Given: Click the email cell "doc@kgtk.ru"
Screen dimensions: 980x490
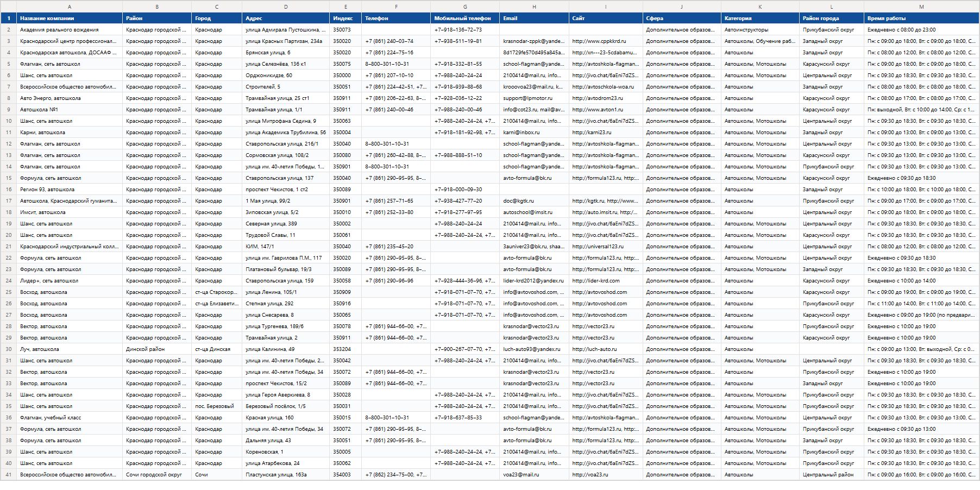Looking at the screenshot, I should pyautogui.click(x=534, y=200).
